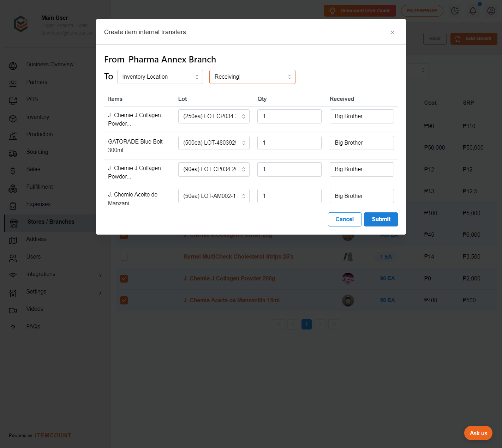The image size is (502, 448).
Task: Click the Integrations wifi icon
Action: click(x=13, y=276)
